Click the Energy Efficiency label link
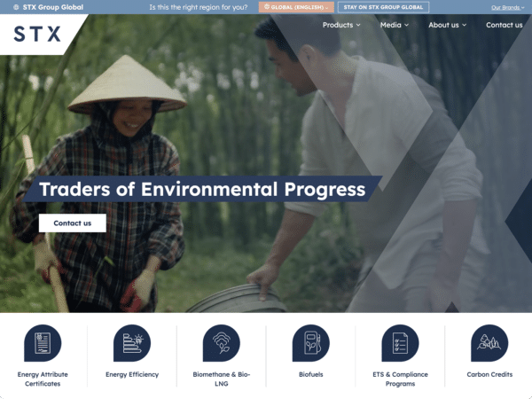Screen dimensions: 532x399 [x=131, y=375]
